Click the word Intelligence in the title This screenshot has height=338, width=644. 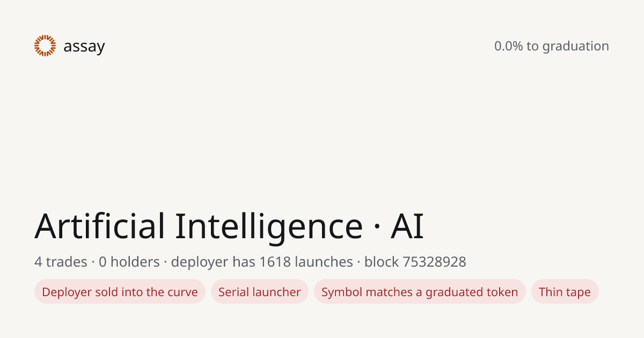[269, 227]
